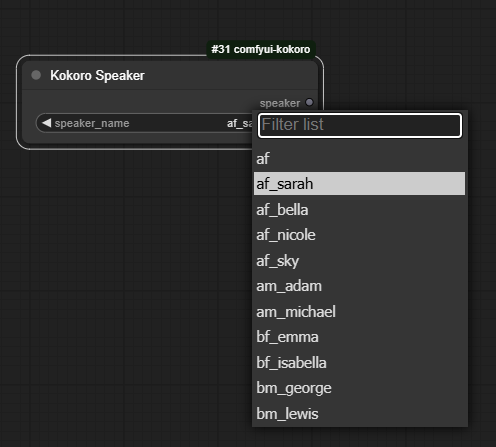Select the 'af' speaker option

pos(359,158)
